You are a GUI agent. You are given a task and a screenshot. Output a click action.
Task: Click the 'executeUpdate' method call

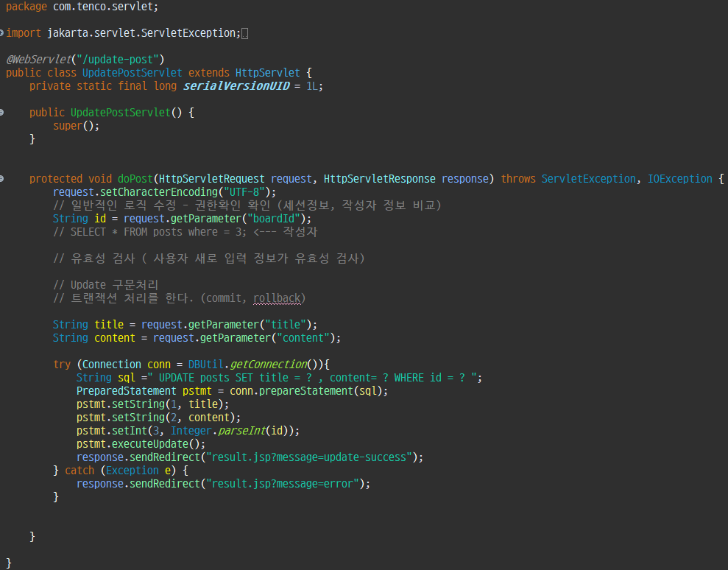click(150, 443)
